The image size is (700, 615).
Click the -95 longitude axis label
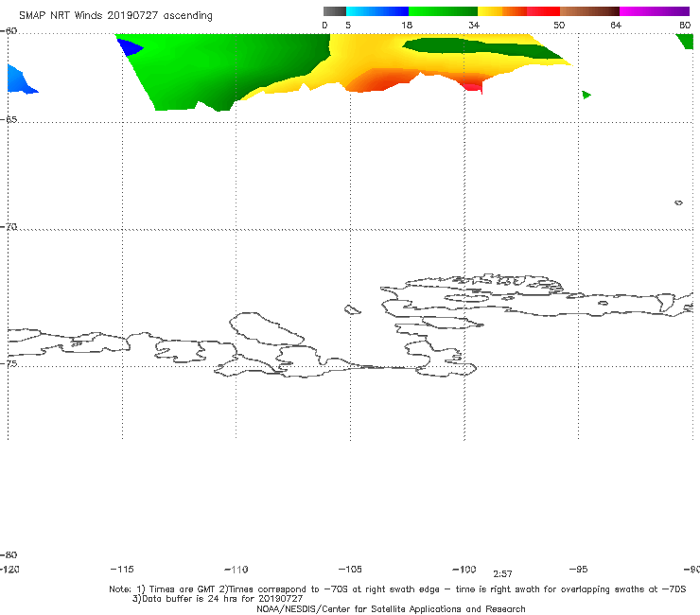click(579, 569)
